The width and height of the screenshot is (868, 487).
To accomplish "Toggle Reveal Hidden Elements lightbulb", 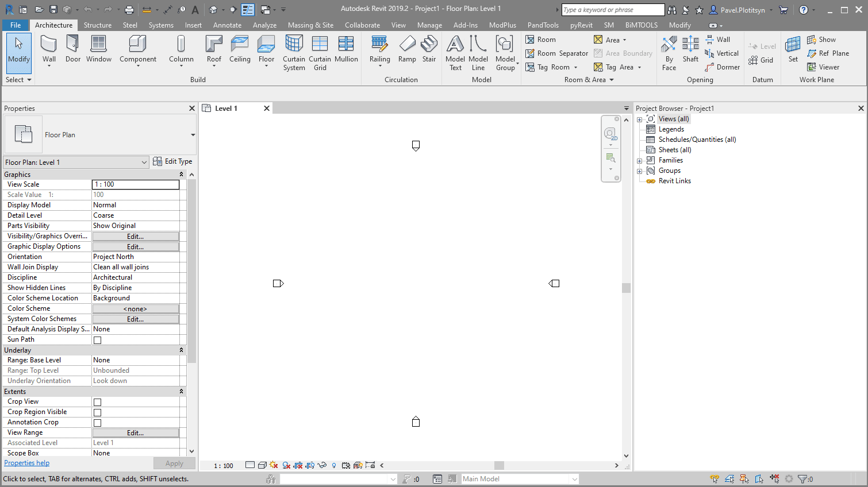I will point(334,465).
